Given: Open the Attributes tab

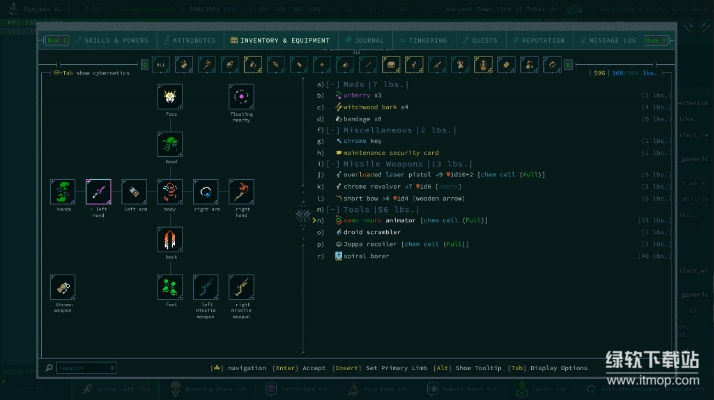Looking at the screenshot, I should point(190,41).
